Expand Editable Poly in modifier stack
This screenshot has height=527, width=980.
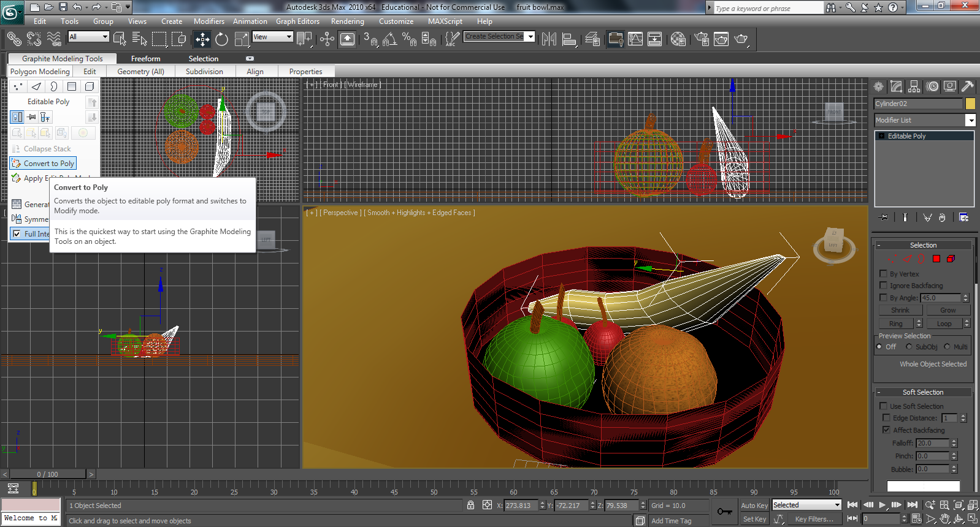(882, 136)
